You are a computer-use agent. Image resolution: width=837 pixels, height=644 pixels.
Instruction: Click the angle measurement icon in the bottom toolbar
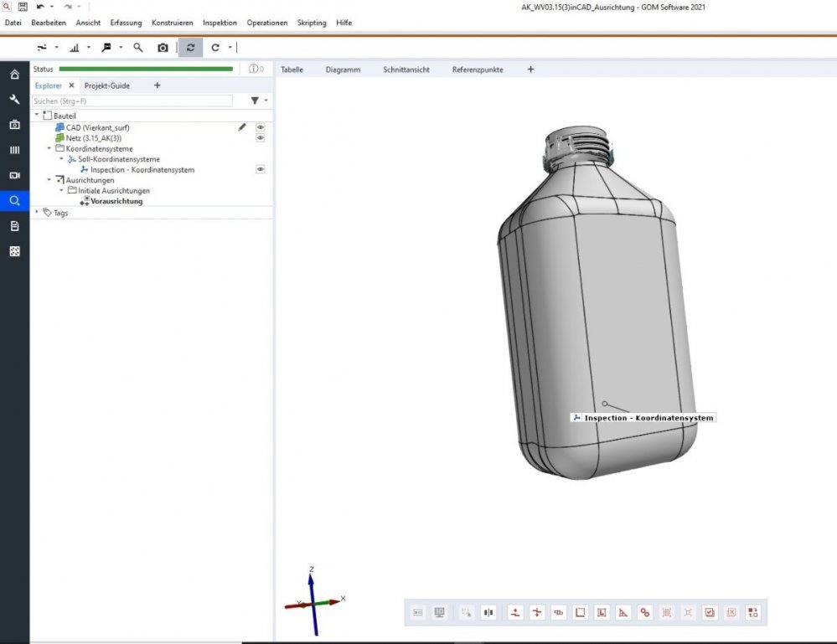[623, 613]
